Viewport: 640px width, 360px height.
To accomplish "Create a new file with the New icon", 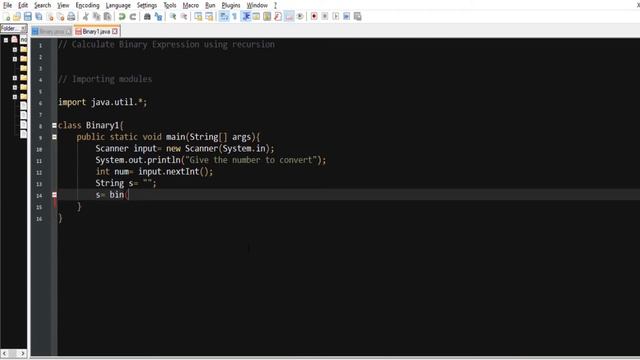I will coord(7,16).
